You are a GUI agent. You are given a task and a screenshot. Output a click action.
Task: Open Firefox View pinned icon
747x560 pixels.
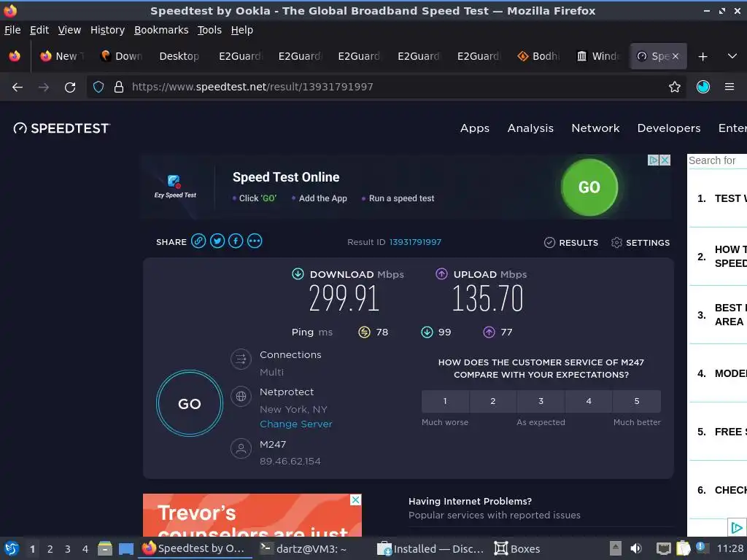pyautogui.click(x=15, y=56)
